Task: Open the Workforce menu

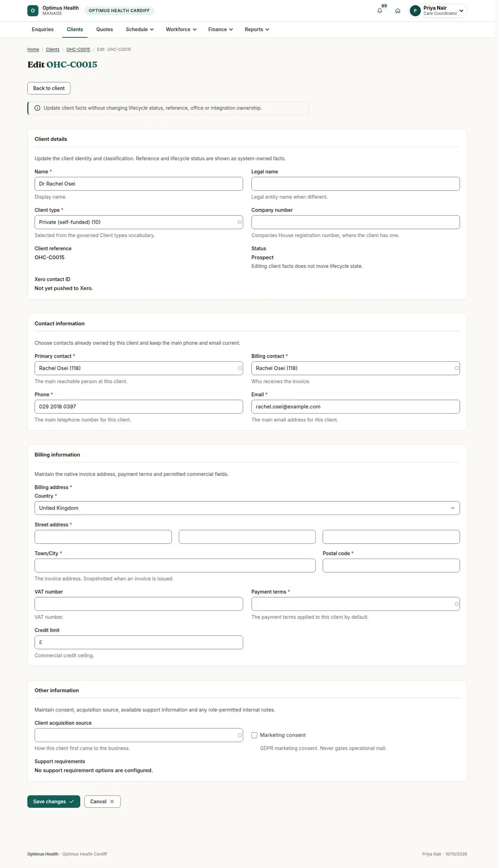Action: click(181, 29)
